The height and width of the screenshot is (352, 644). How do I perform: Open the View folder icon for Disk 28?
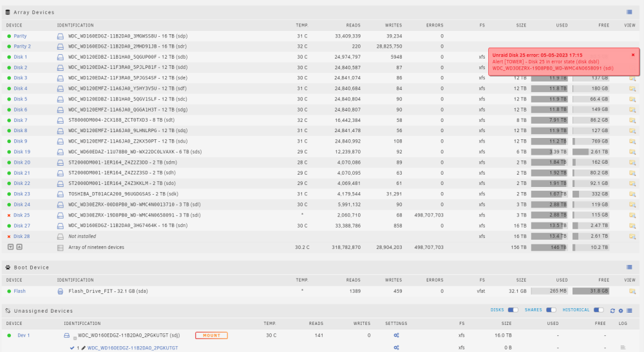click(x=632, y=237)
